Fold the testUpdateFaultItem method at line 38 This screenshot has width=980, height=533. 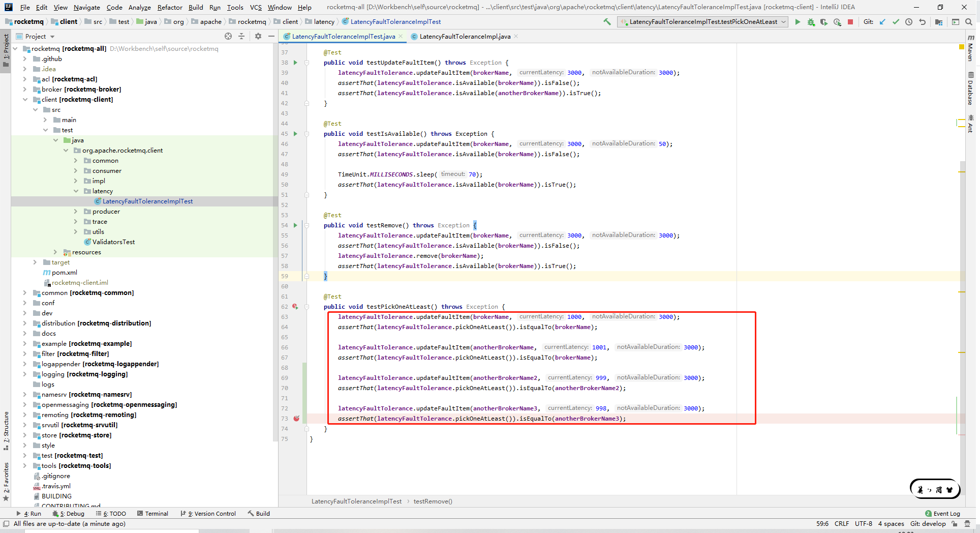(x=307, y=63)
